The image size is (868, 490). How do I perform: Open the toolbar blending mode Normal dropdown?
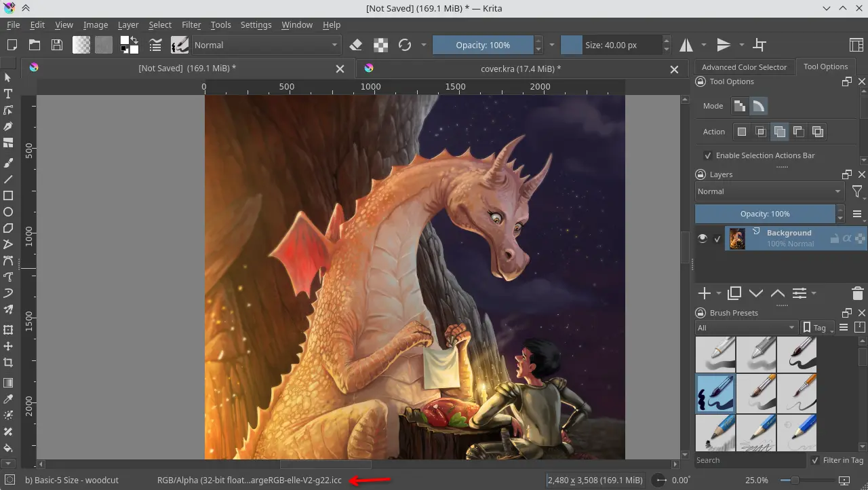(x=266, y=45)
